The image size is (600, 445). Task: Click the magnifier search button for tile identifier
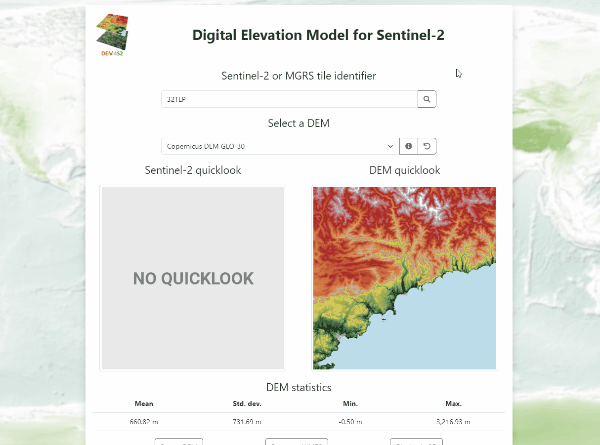point(427,99)
